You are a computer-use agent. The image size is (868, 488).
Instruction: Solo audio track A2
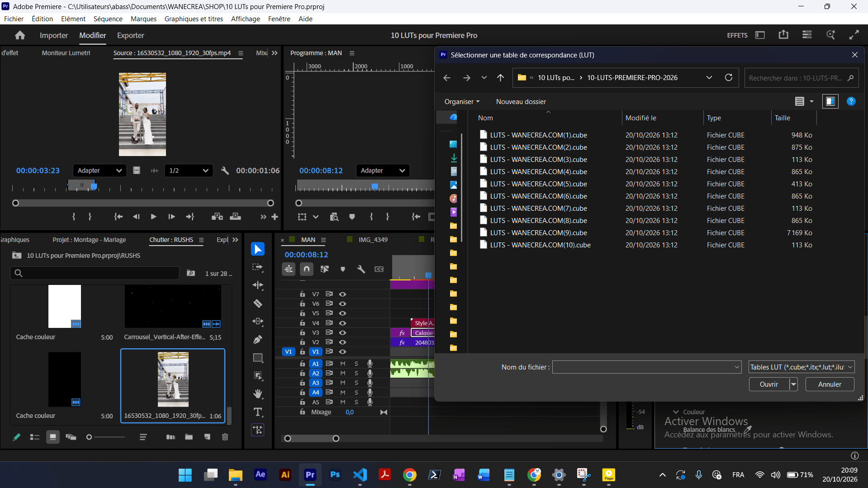click(x=356, y=373)
